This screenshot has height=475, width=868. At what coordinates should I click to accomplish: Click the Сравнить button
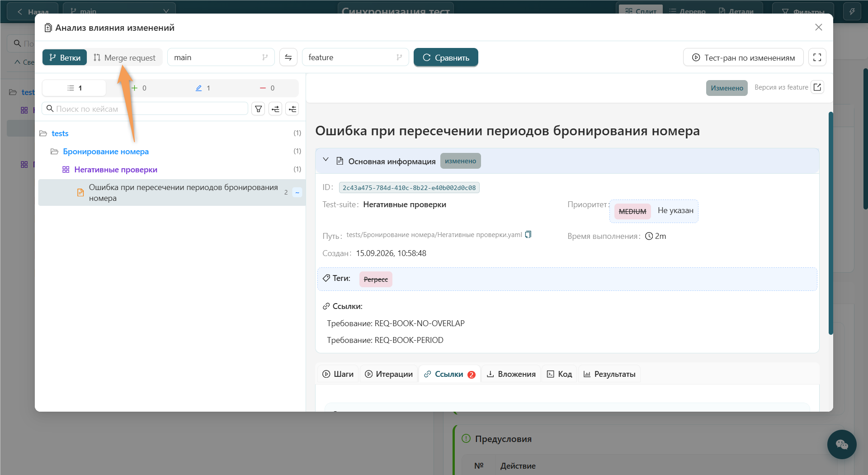[x=446, y=57]
